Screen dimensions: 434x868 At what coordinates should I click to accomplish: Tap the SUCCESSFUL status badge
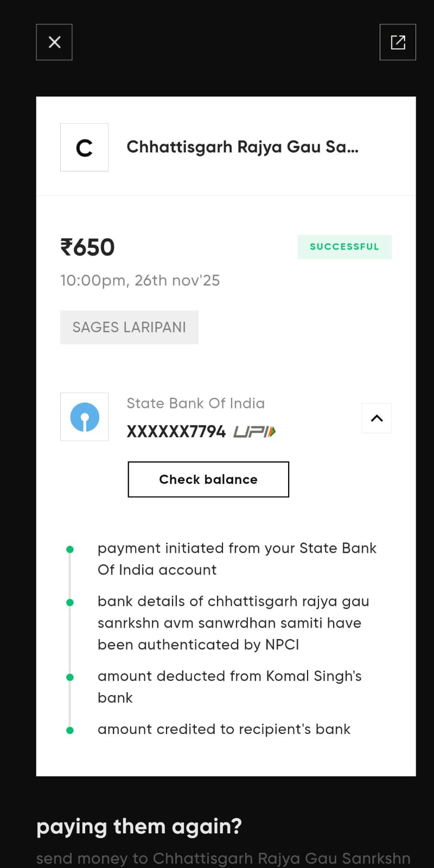344,247
